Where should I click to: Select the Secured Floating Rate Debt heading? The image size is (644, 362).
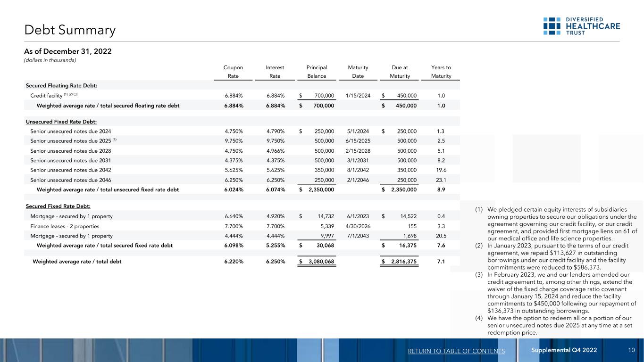point(61,85)
